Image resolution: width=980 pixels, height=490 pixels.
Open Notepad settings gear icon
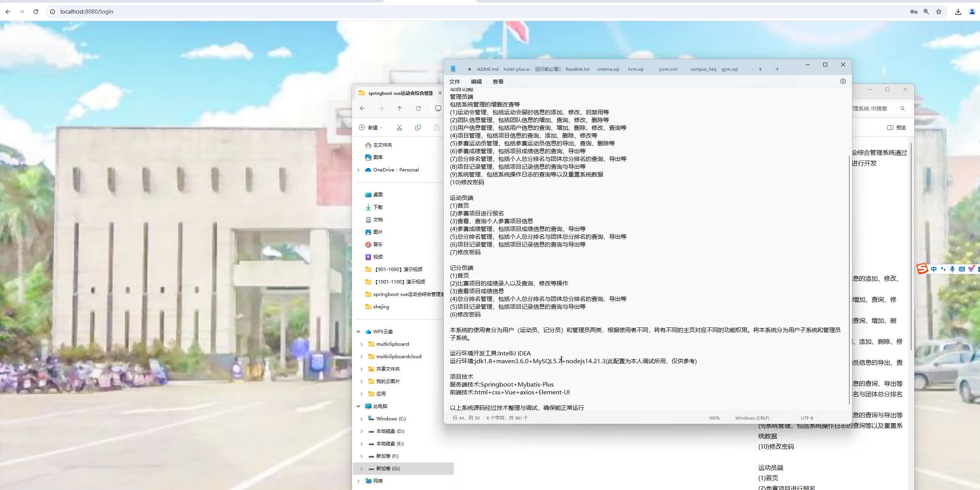[x=843, y=81]
